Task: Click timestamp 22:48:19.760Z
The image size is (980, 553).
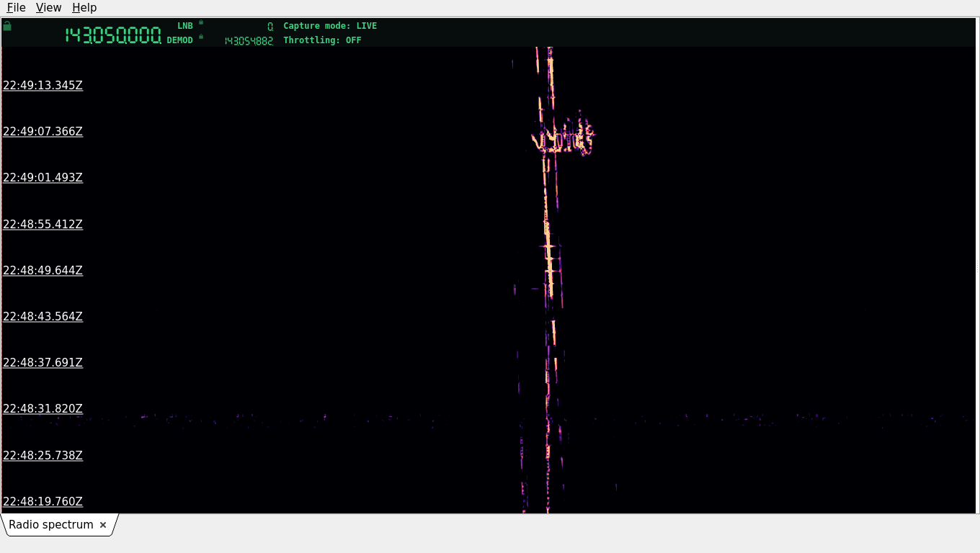Action: 43,501
